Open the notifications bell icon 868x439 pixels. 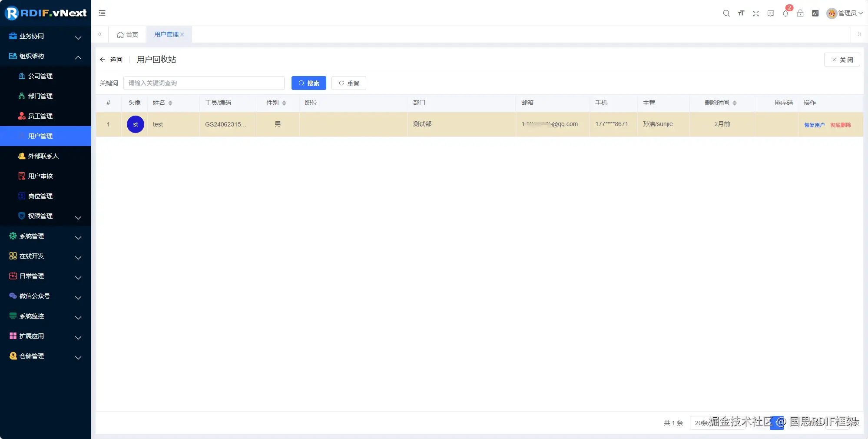(x=785, y=13)
